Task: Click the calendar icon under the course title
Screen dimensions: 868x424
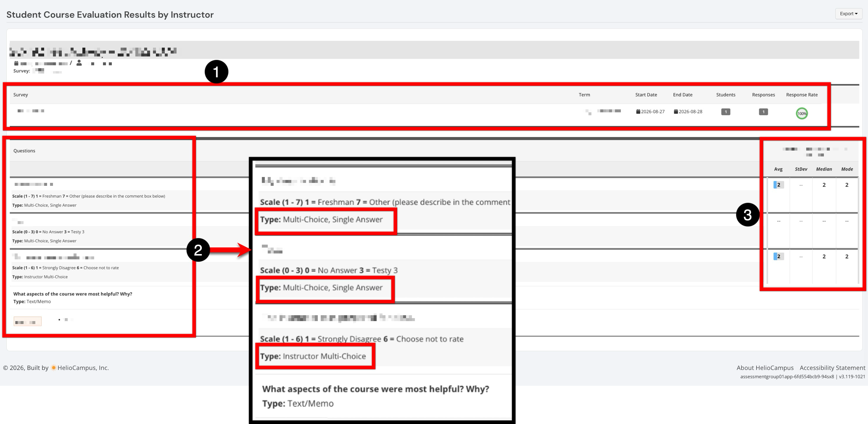Action: click(16, 63)
